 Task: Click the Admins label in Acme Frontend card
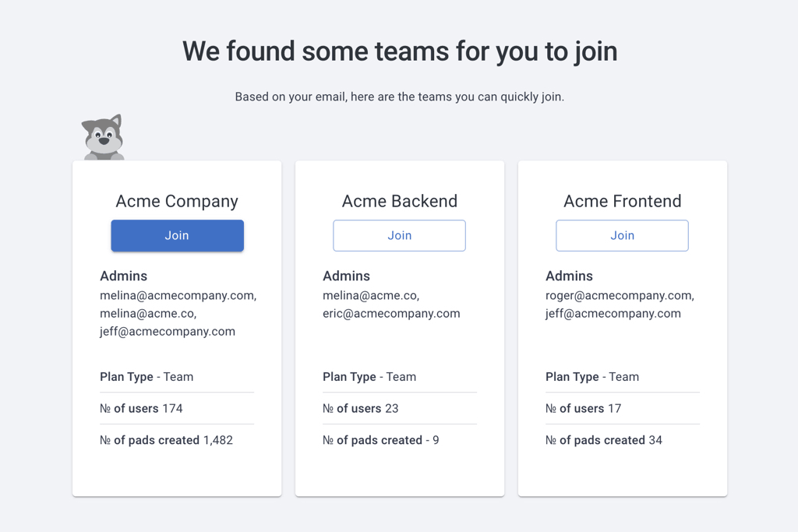click(x=569, y=276)
